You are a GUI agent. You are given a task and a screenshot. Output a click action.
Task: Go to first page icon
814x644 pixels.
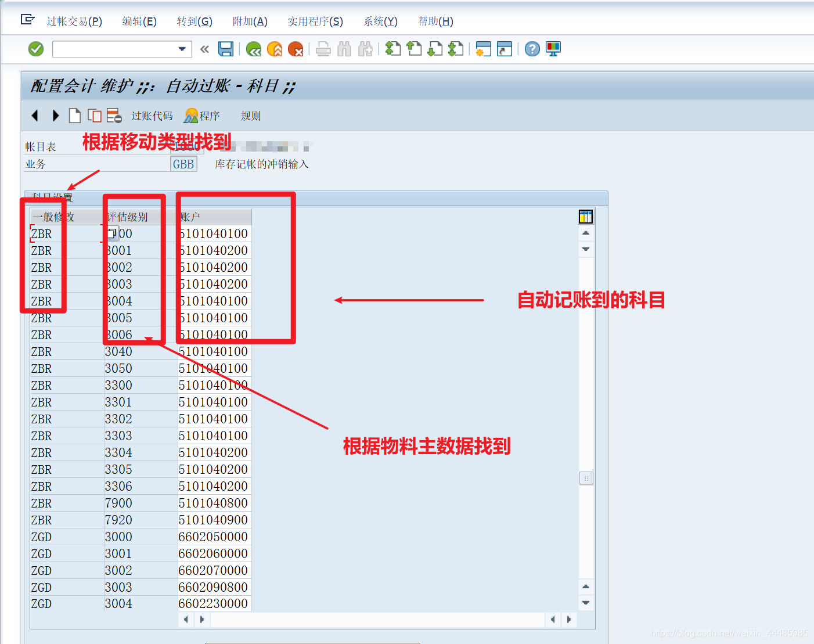click(393, 49)
